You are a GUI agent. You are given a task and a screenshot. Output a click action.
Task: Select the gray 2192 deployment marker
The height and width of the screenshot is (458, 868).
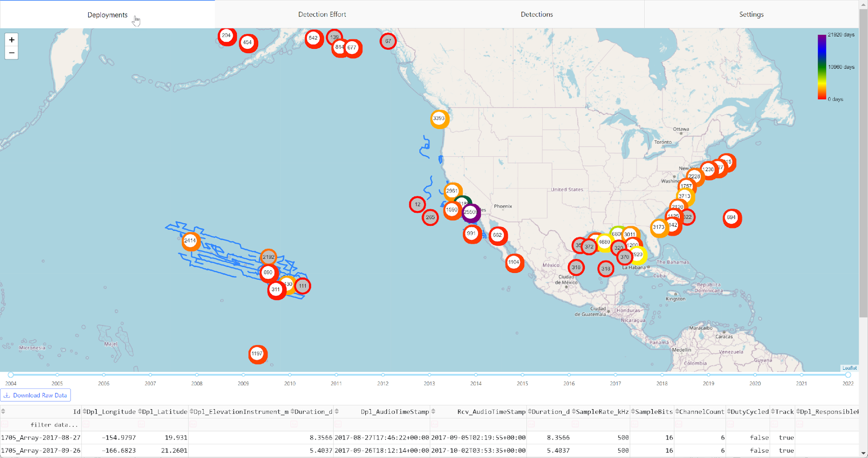point(269,257)
